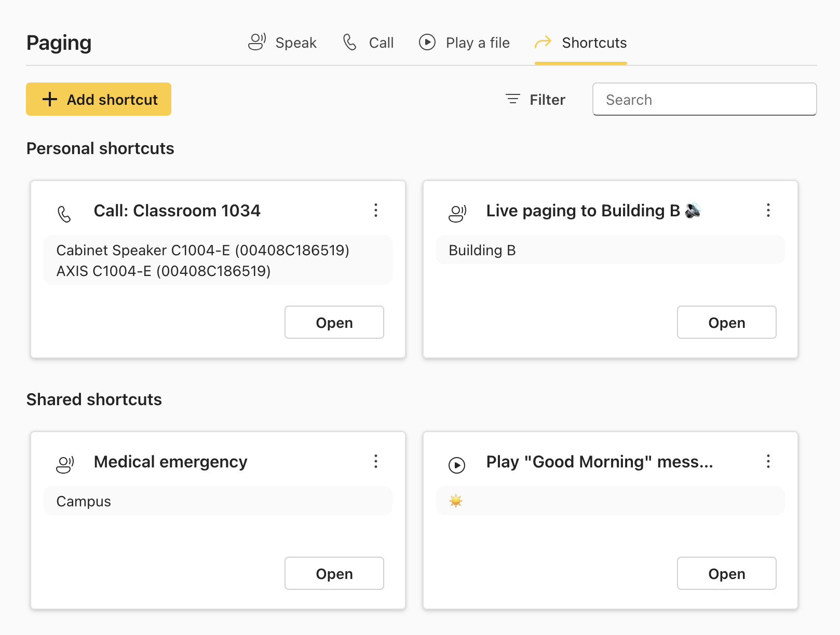Screen dimensions: 840x635
Task: Add a new shortcut
Action: pos(99,99)
